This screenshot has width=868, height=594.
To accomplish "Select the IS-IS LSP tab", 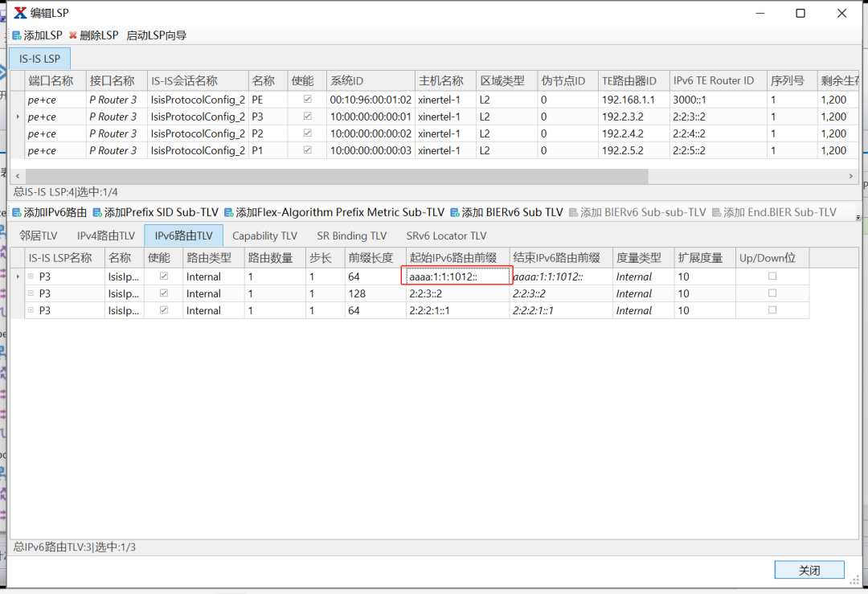I will [x=40, y=59].
